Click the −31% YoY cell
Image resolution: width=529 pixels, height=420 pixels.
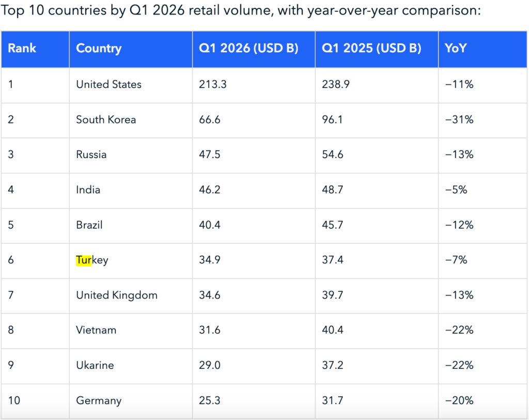pyautogui.click(x=483, y=120)
